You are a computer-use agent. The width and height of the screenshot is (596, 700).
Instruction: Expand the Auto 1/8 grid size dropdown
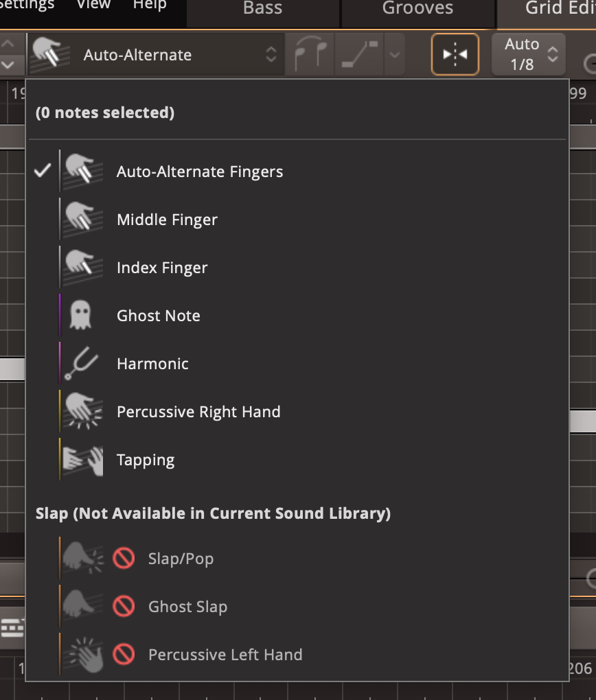point(529,54)
